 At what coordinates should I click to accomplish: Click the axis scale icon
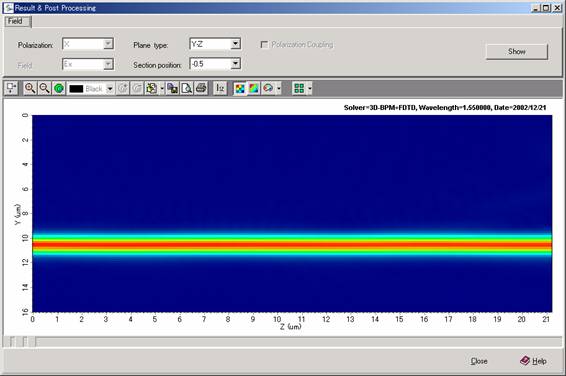coord(220,88)
